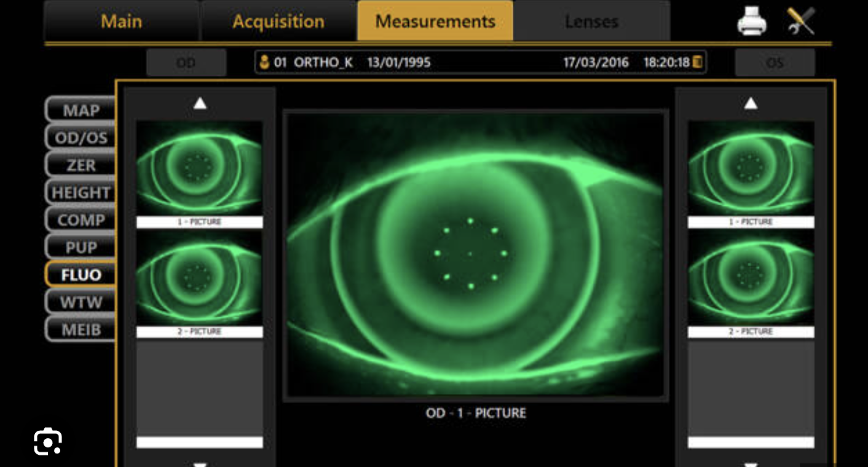Show the HEIGHT map view
Screen dimensions: 868x467
81,192
